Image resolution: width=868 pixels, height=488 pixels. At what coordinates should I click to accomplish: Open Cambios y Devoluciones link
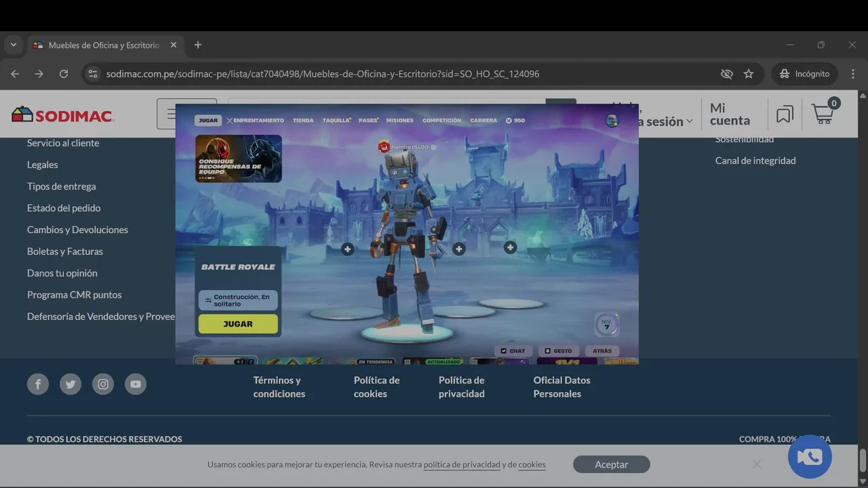click(77, 230)
